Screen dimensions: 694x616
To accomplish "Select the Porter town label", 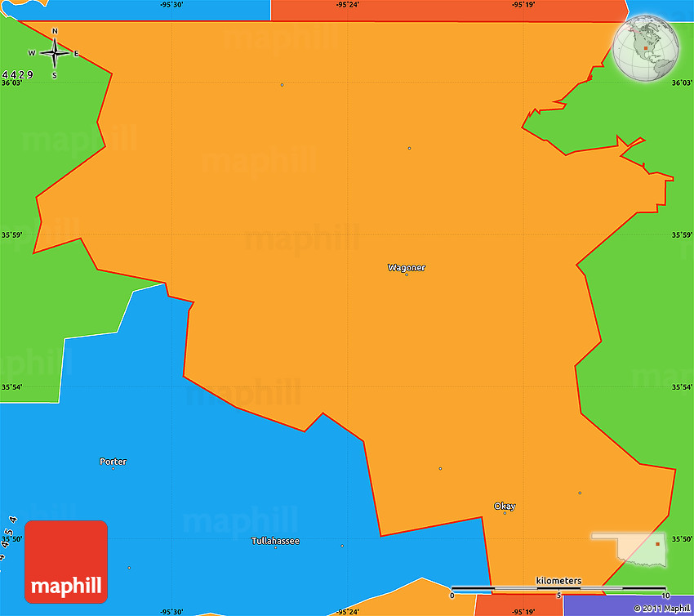I will tap(113, 462).
